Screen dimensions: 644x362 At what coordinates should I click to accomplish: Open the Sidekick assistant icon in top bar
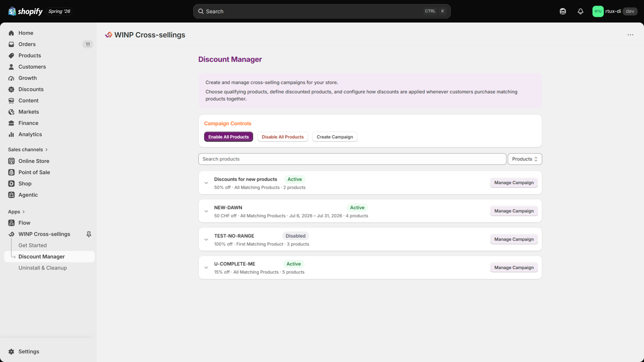563,11
